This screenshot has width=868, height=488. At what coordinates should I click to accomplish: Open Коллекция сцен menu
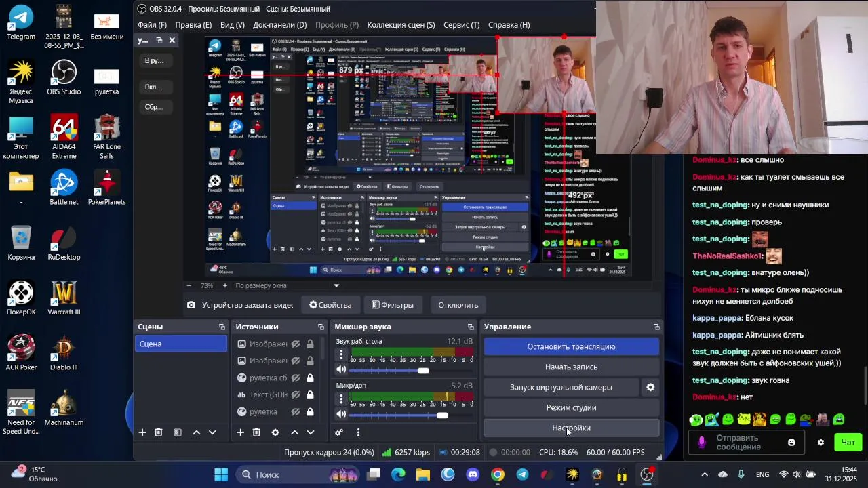(401, 25)
